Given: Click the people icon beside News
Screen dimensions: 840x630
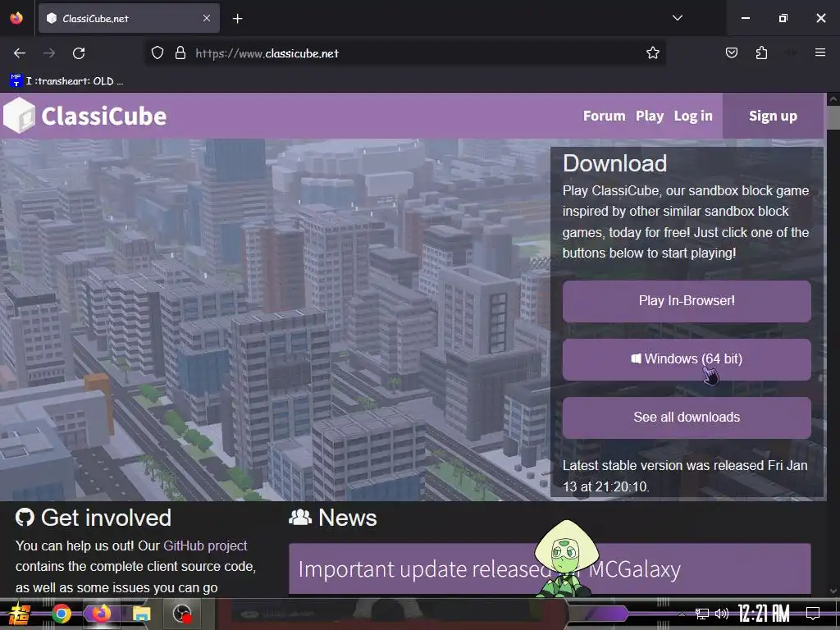Looking at the screenshot, I should [300, 518].
